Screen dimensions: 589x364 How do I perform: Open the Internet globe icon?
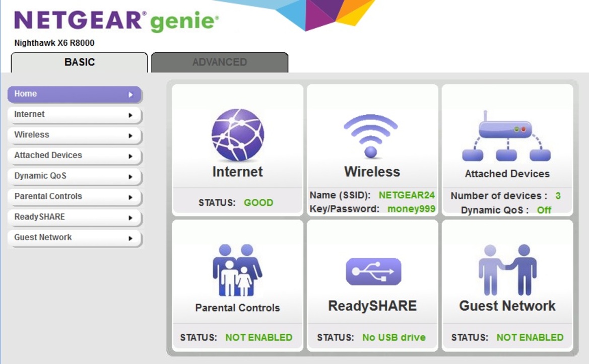(237, 135)
